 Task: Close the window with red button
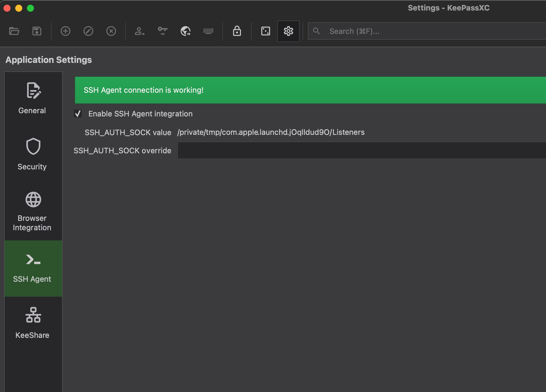click(7, 8)
